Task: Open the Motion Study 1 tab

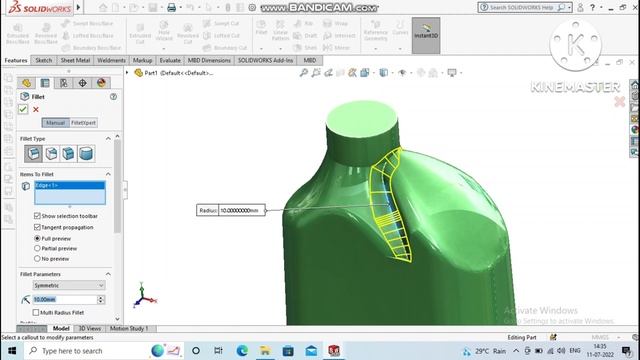Action: point(129,329)
